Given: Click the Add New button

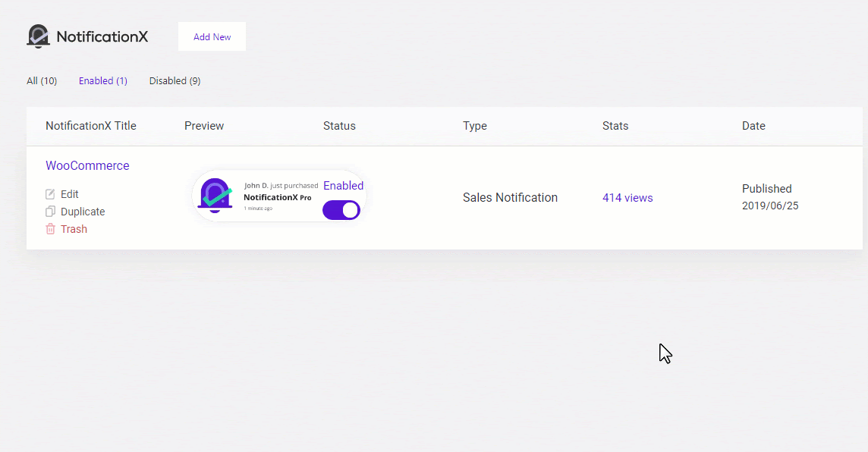Looking at the screenshot, I should tap(212, 36).
